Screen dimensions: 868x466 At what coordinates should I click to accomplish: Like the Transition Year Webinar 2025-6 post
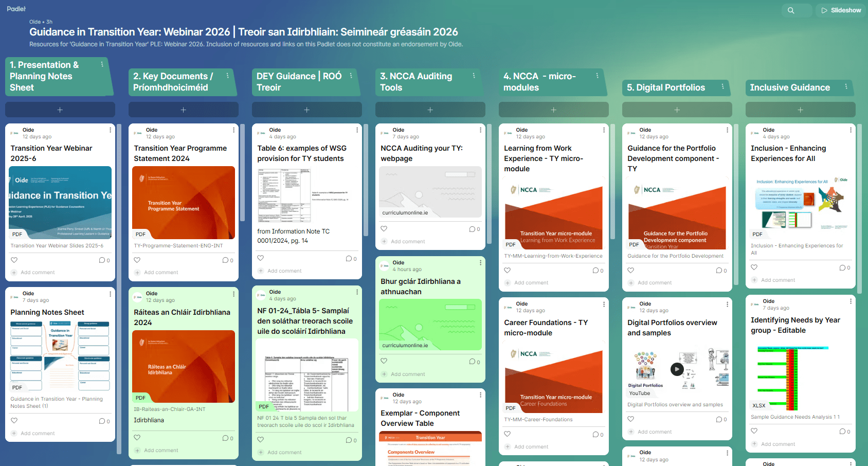coord(14,260)
